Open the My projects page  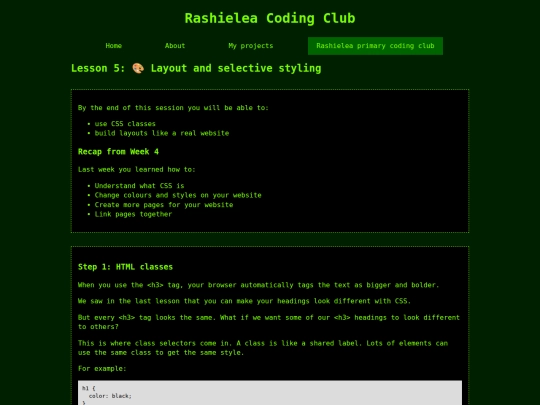(251, 46)
